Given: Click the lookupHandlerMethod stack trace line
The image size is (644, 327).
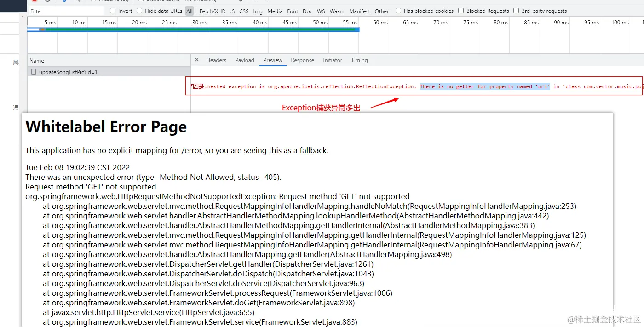Looking at the screenshot, I should point(296,216).
